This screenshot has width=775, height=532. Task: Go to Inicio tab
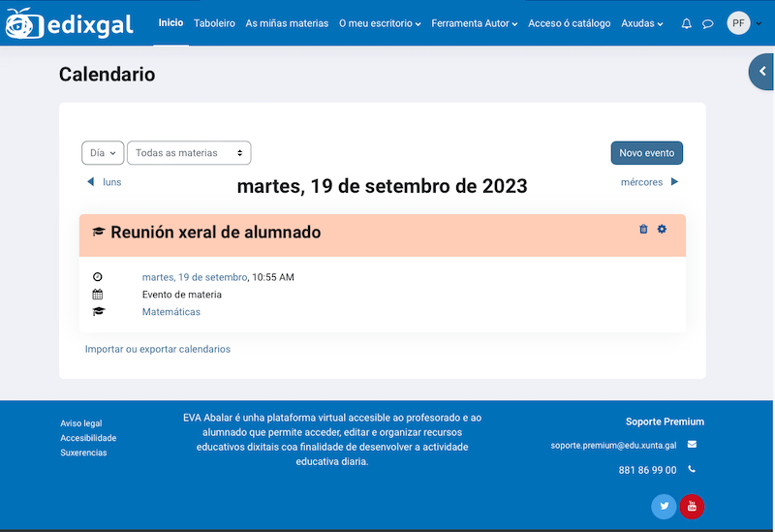pyautogui.click(x=170, y=22)
